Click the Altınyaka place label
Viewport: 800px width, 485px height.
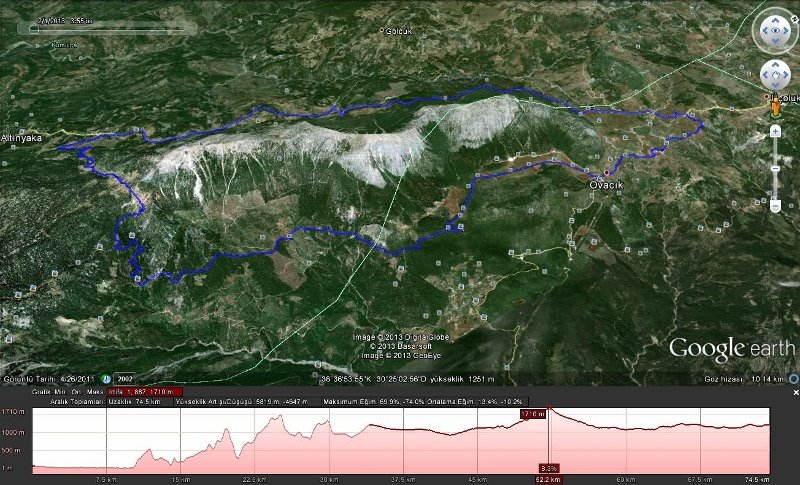click(x=21, y=138)
